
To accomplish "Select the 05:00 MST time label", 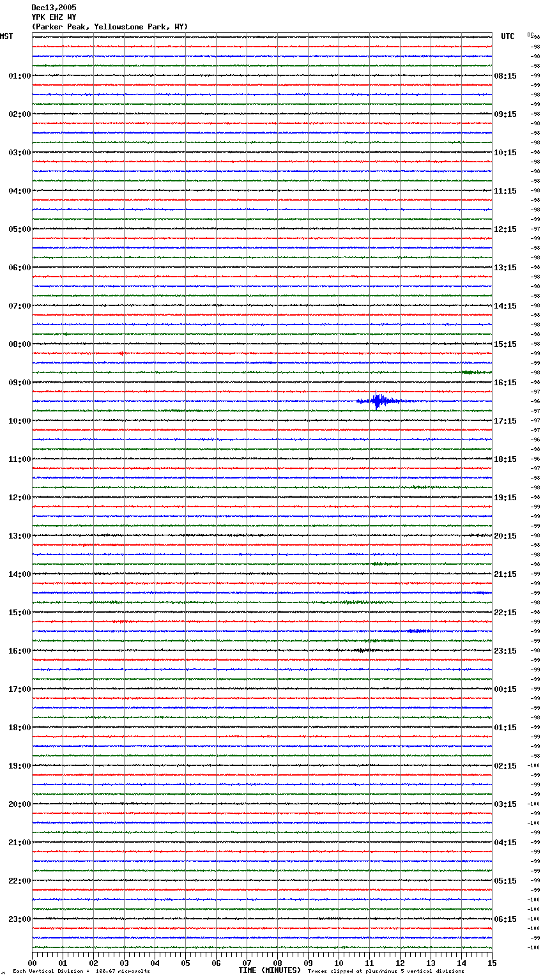I will [19, 229].
